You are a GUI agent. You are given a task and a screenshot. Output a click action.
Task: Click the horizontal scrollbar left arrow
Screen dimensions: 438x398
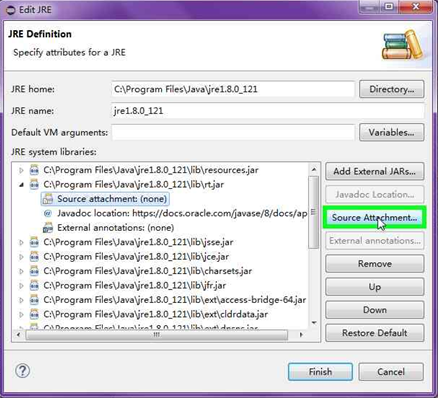pos(18,335)
